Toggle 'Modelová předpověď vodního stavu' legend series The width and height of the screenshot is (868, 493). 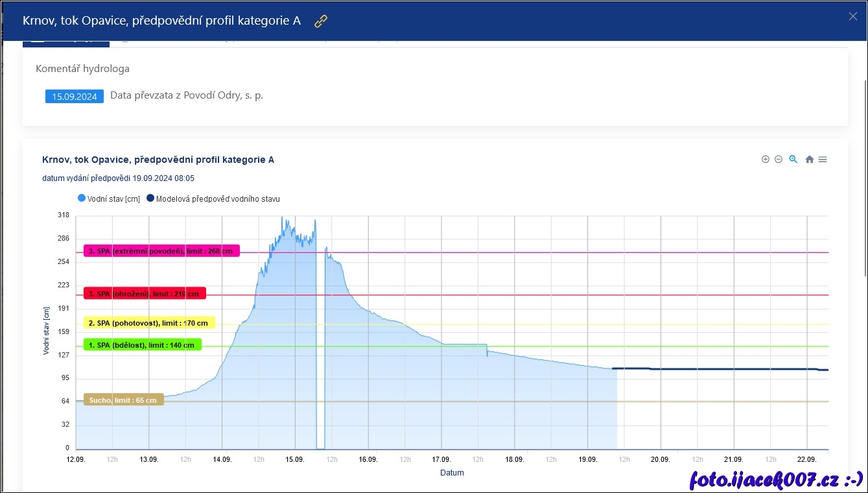pos(213,199)
